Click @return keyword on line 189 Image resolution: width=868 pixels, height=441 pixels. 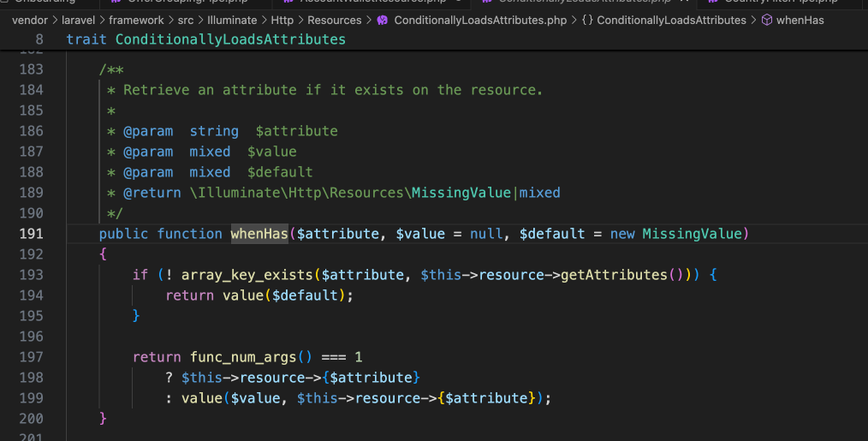click(152, 193)
